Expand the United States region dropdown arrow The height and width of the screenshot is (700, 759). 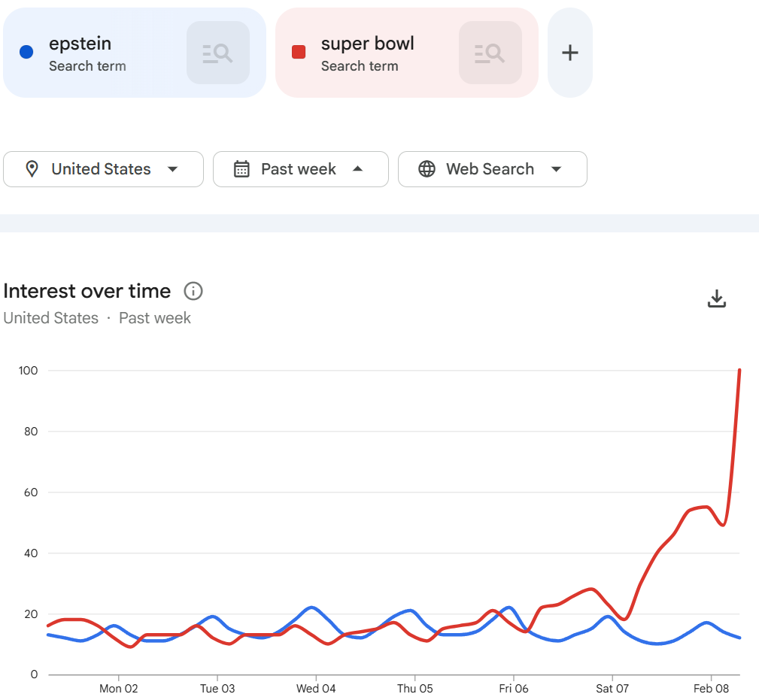point(172,169)
